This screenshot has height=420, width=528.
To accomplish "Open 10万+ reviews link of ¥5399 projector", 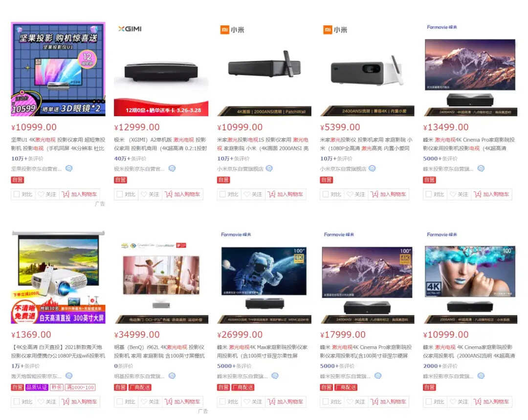I will click(x=336, y=158).
